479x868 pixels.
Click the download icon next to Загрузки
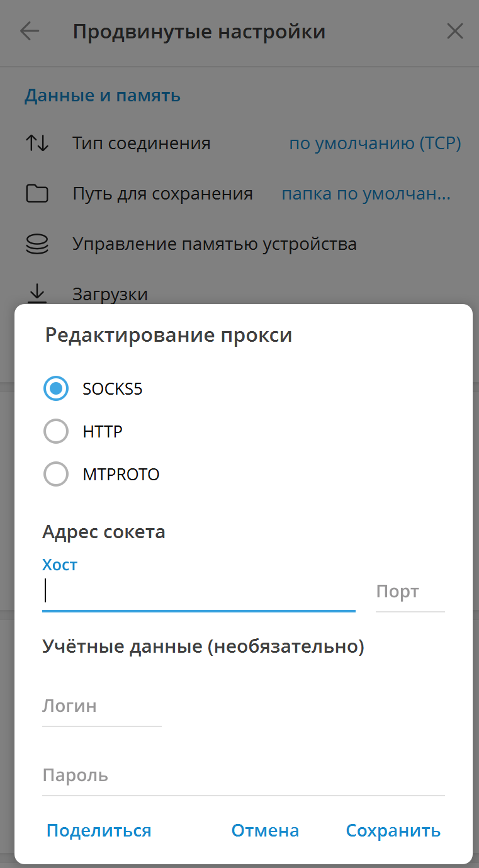(x=38, y=293)
